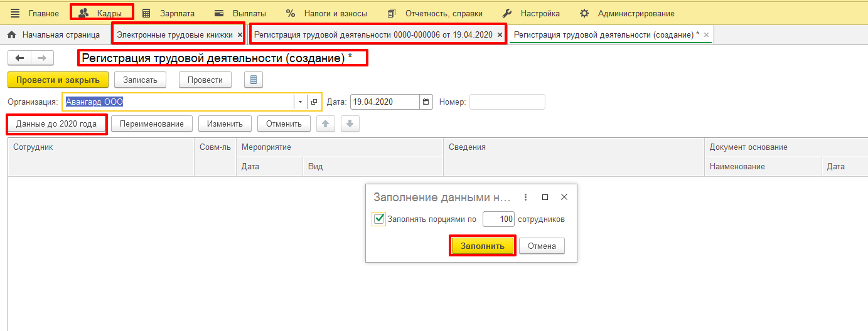Move row up with the up arrow
The width and height of the screenshot is (868, 331).
tap(325, 123)
